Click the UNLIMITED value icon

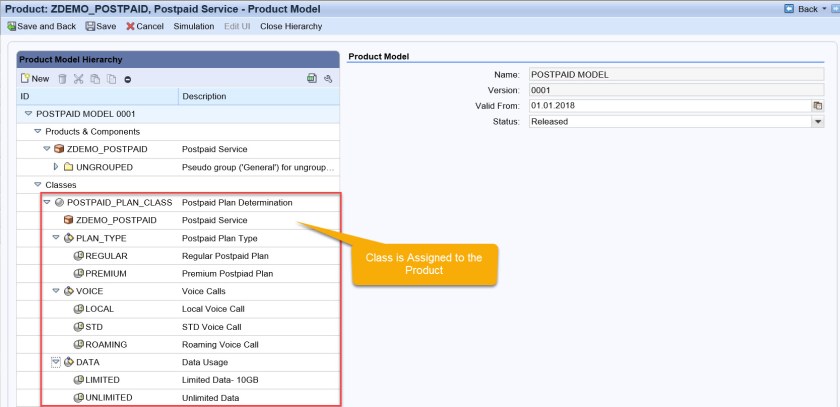tap(78, 398)
